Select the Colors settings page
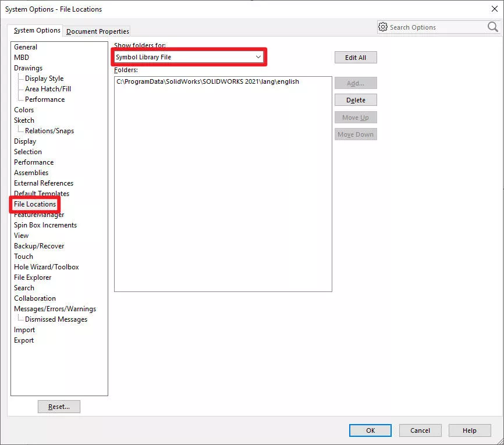The image size is (504, 445). [x=24, y=109]
